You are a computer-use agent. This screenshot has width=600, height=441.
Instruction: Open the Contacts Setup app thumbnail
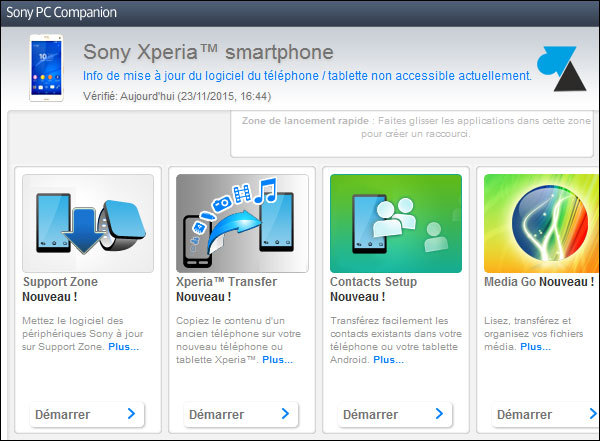pyautogui.click(x=396, y=224)
